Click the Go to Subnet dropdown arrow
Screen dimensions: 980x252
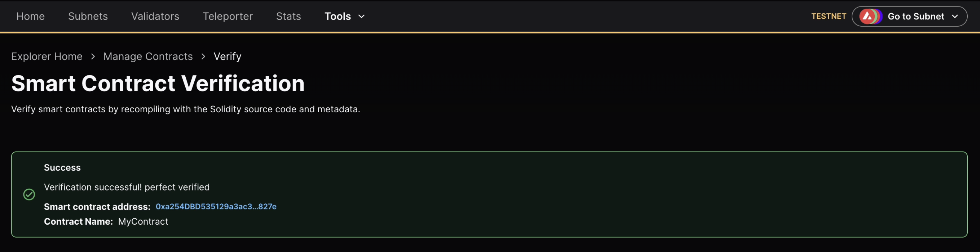pos(954,16)
